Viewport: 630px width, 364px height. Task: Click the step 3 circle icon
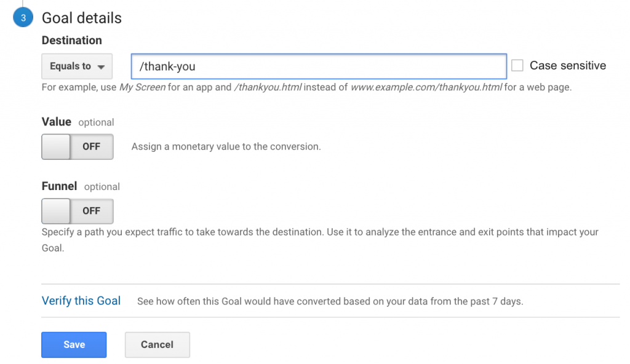click(x=23, y=18)
